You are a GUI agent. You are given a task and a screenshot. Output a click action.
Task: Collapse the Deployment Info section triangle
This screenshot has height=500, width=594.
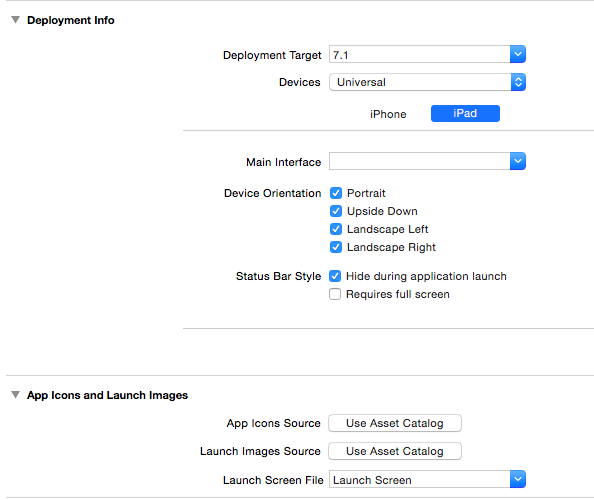[x=15, y=20]
